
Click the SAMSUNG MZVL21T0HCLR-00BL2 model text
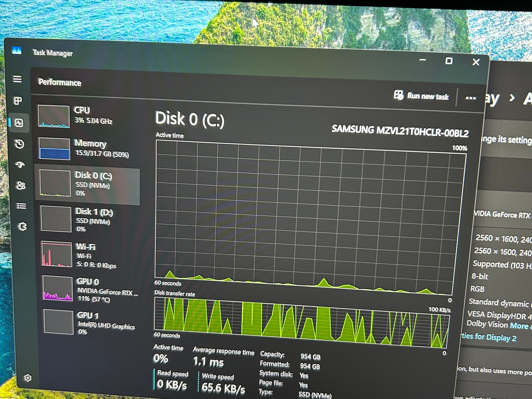click(x=400, y=131)
